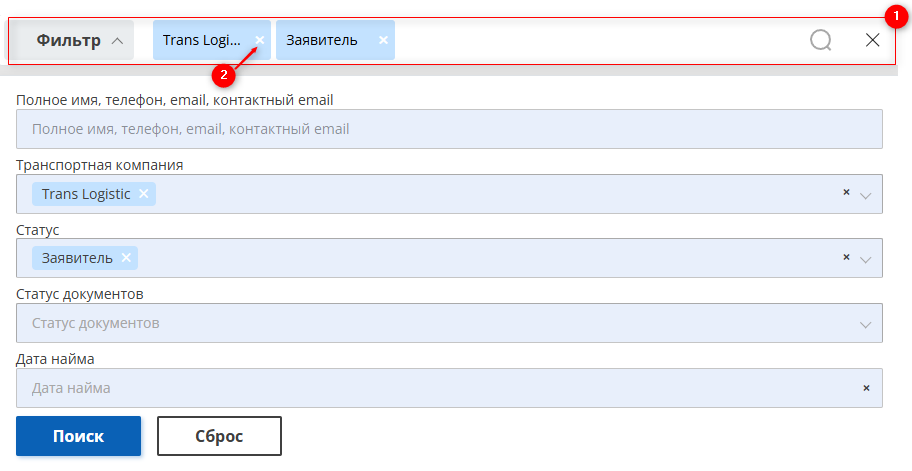Remove Заявитель tag from top filter bar
Image resolution: width=912 pixels, height=471 pixels.
pos(383,40)
